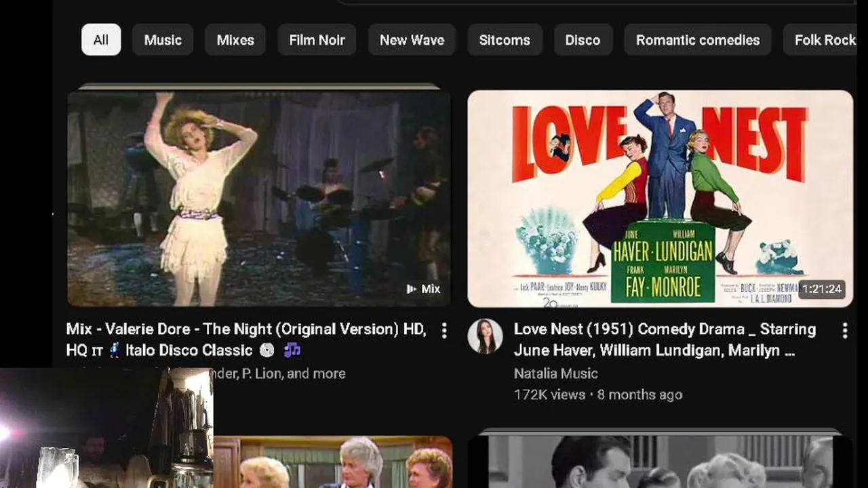This screenshot has width=868, height=488.
Task: Open options menu for Valerie Dore mix
Action: [x=444, y=331]
